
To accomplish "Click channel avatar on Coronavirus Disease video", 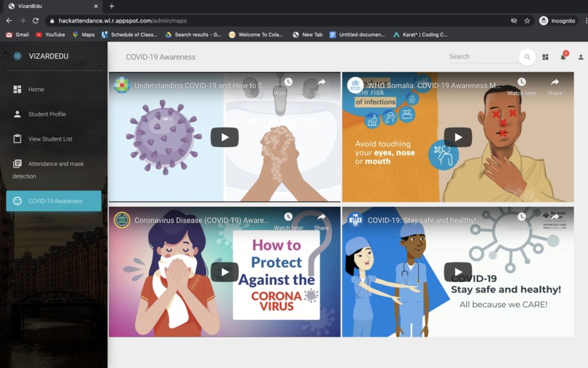I will [x=122, y=220].
